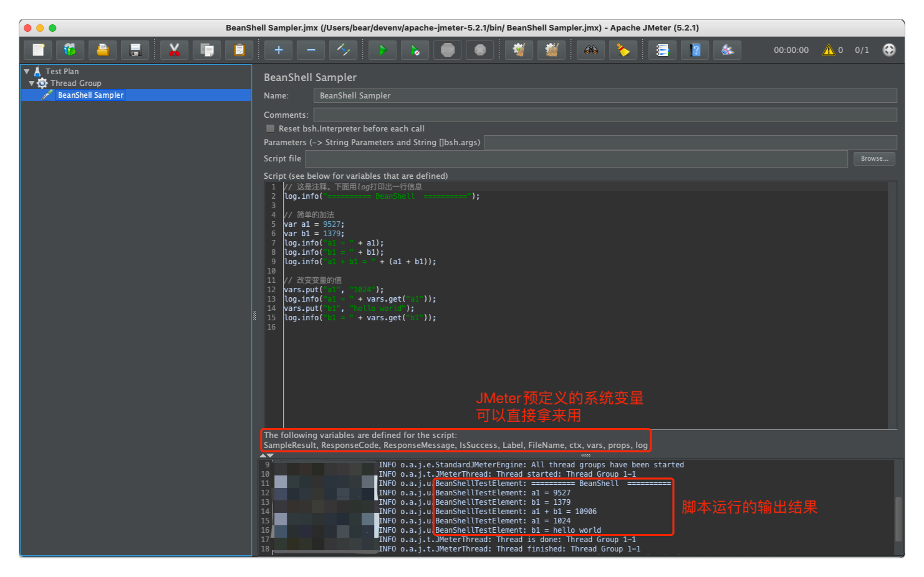Open the Templates icon

click(70, 50)
